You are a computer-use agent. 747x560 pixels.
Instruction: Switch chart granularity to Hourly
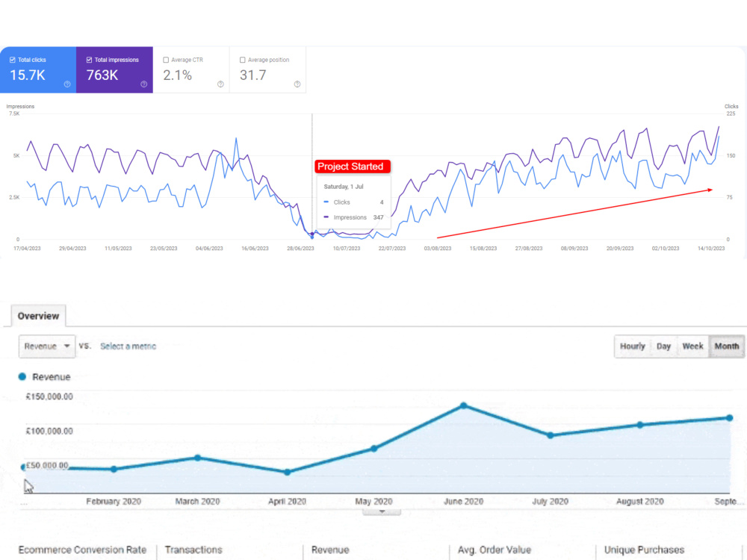point(632,346)
